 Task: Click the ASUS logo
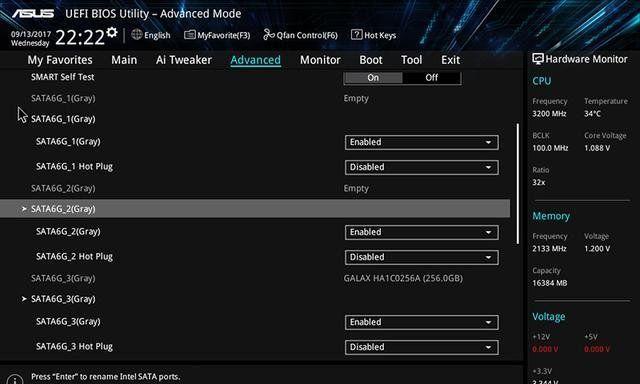coord(33,13)
